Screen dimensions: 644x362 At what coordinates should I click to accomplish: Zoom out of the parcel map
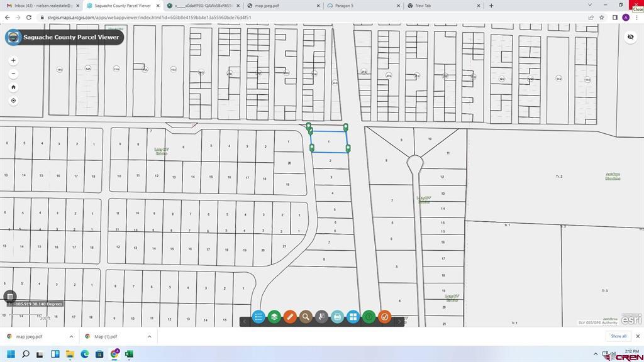click(x=14, y=74)
